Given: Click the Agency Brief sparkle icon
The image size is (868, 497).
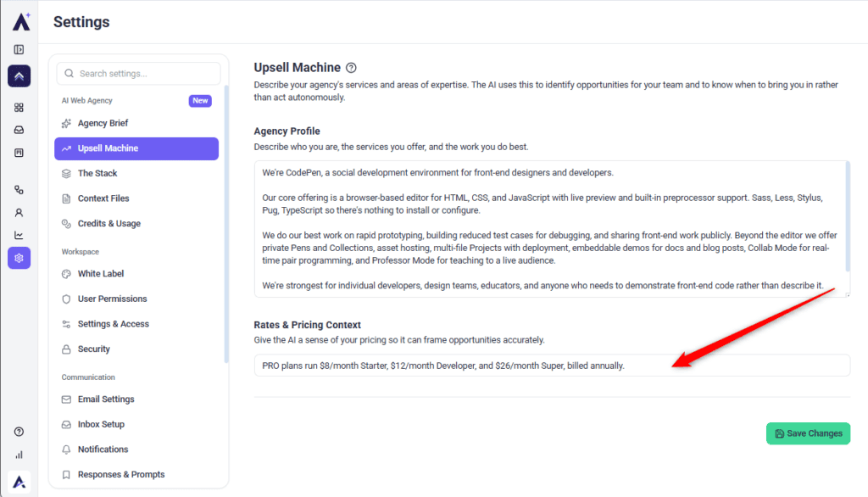Looking at the screenshot, I should pyautogui.click(x=66, y=124).
